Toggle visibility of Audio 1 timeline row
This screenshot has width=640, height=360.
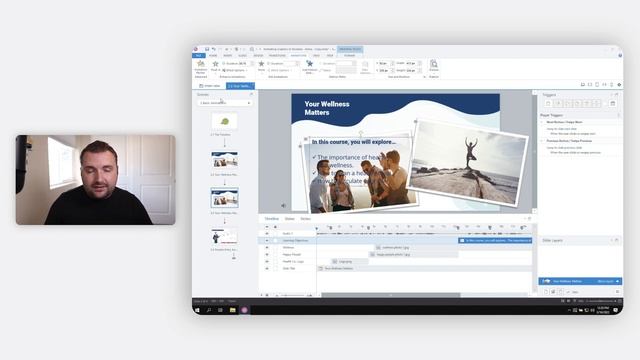point(267,233)
